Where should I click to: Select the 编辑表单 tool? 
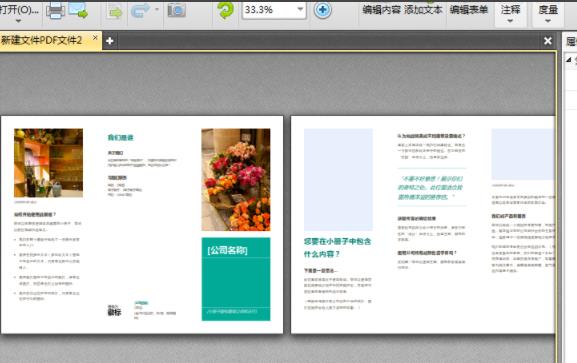(468, 10)
